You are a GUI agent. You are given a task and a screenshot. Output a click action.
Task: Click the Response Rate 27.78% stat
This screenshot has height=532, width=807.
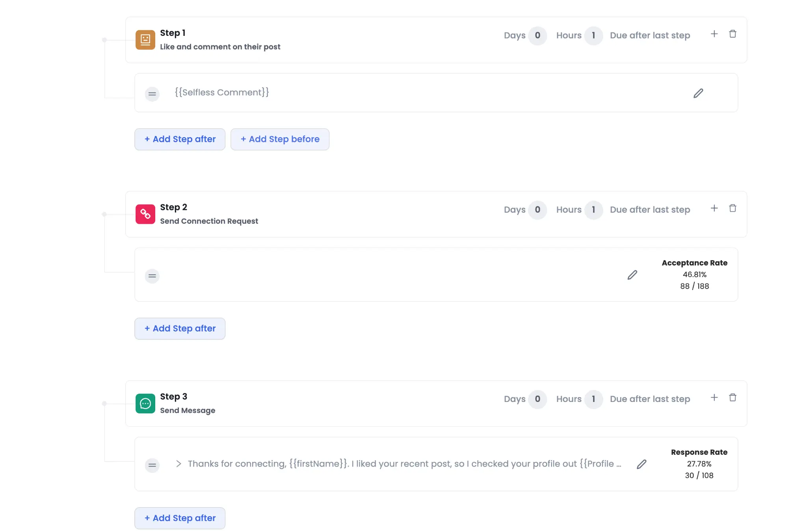point(699,464)
